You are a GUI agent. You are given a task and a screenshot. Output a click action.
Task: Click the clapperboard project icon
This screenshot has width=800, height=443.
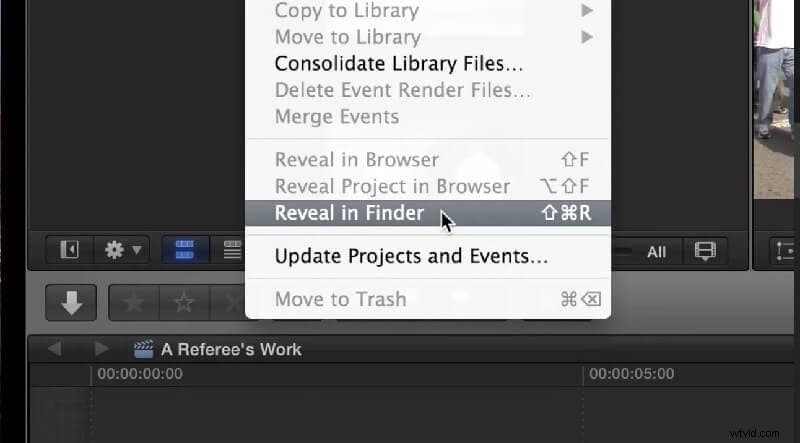[143, 349]
